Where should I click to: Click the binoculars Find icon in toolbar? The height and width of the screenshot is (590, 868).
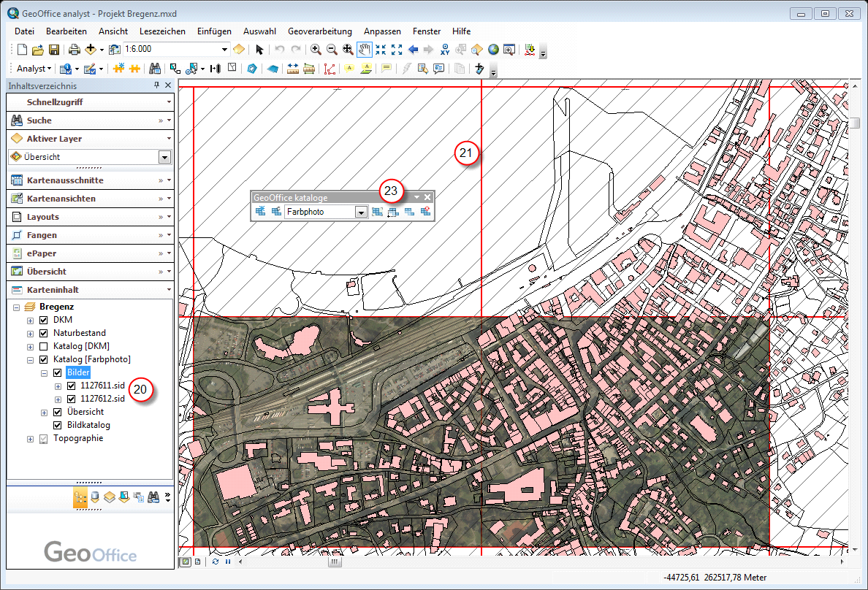point(155,69)
